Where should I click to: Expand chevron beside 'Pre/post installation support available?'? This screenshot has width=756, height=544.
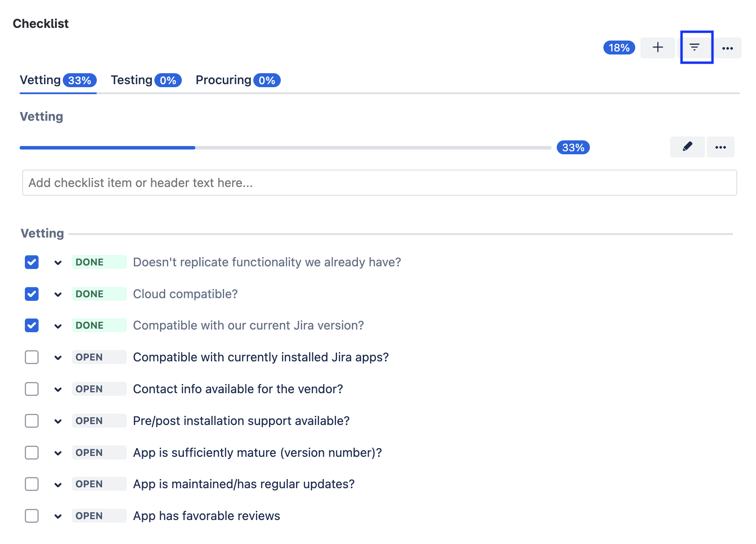pos(58,422)
